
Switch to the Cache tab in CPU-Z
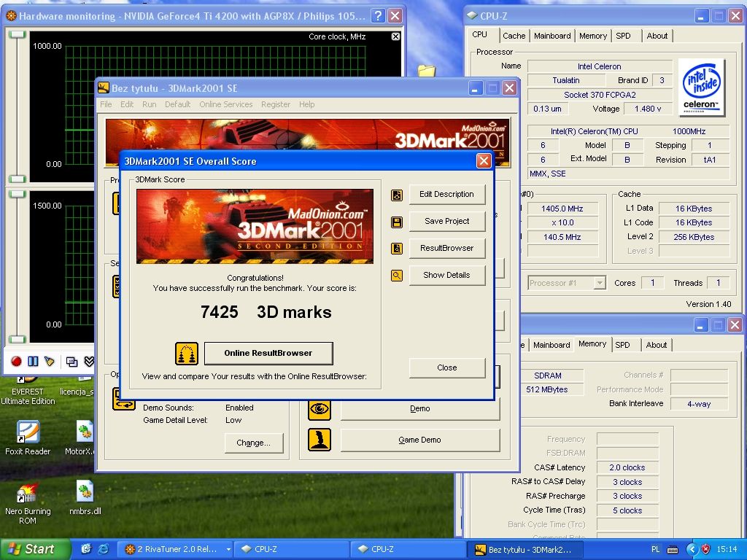pos(514,36)
